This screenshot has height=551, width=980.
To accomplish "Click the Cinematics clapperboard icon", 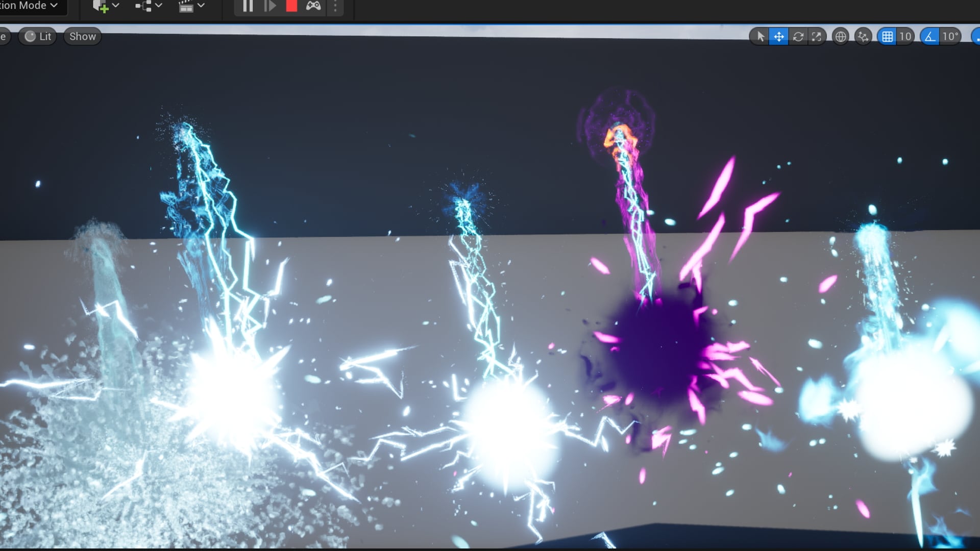I will (x=186, y=6).
